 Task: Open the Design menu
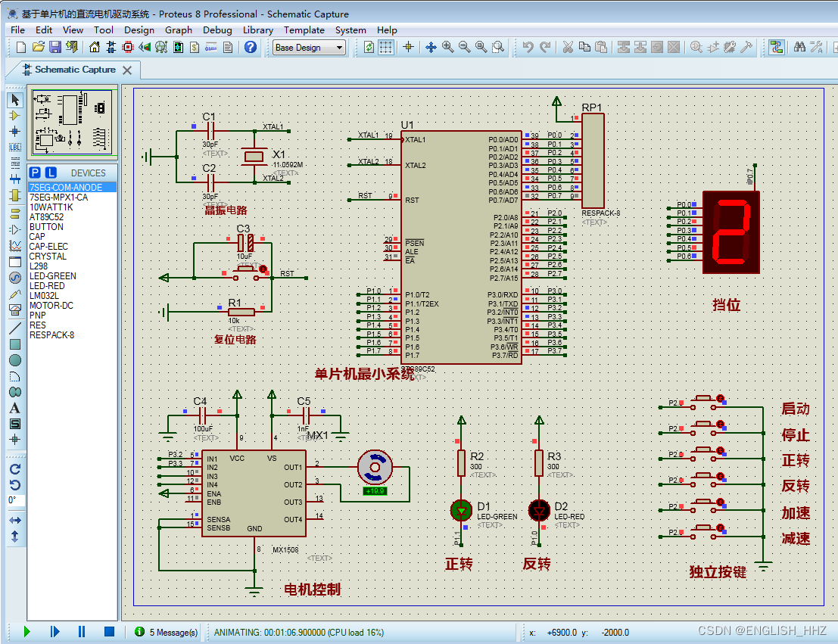(139, 30)
